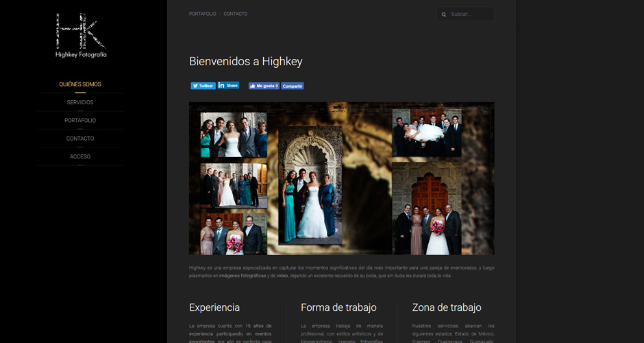Share the page via LinkedIn Share button
This screenshot has height=343, width=644.
pyautogui.click(x=228, y=86)
